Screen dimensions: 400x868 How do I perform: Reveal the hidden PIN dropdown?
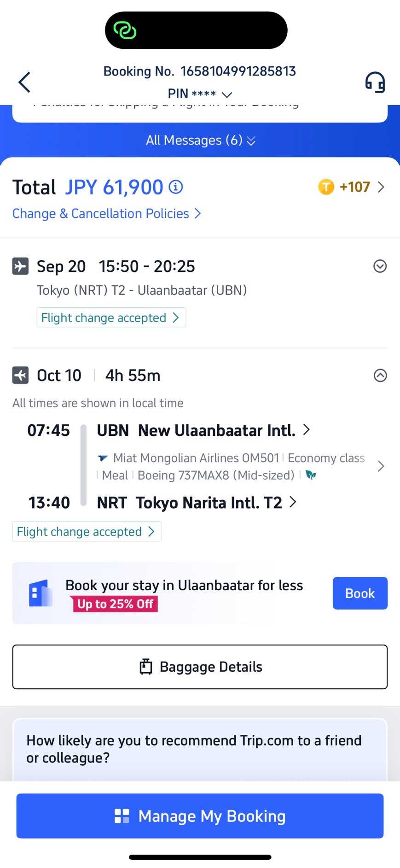point(200,94)
